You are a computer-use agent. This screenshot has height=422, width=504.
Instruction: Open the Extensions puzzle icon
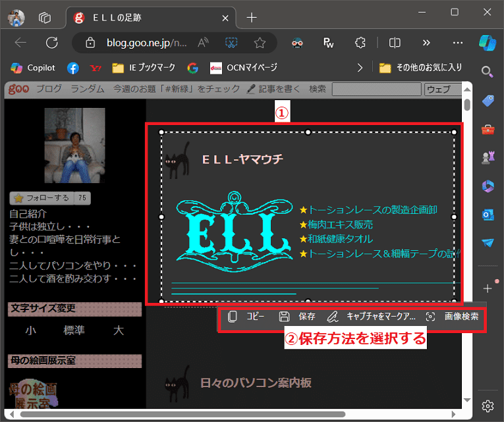coord(360,43)
